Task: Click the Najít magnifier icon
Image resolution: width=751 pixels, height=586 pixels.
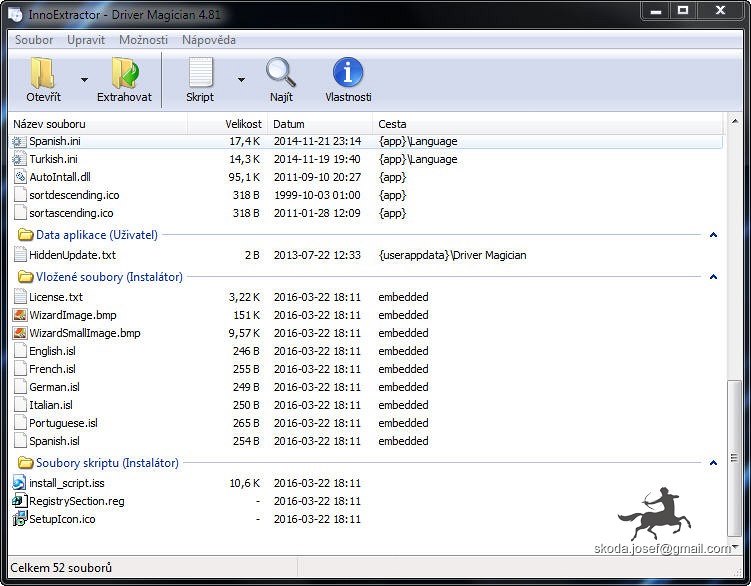Action: click(281, 73)
